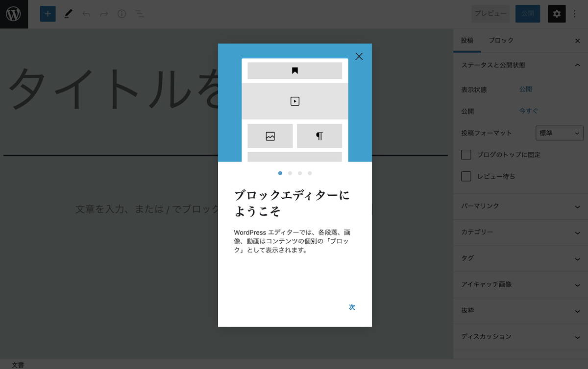
Task: Click the 表示状態 label
Action: click(x=474, y=90)
